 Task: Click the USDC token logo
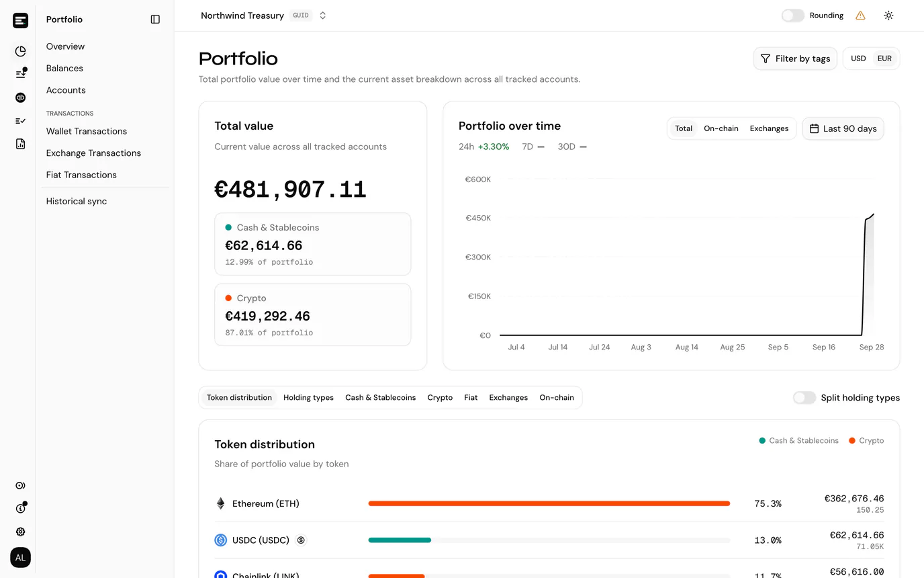pos(220,540)
